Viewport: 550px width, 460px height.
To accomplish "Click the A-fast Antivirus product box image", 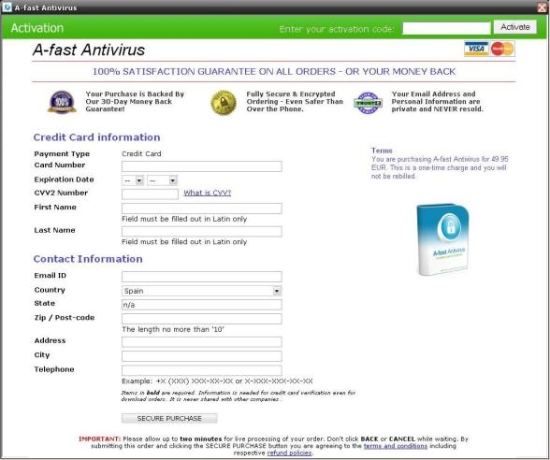I will click(x=442, y=240).
